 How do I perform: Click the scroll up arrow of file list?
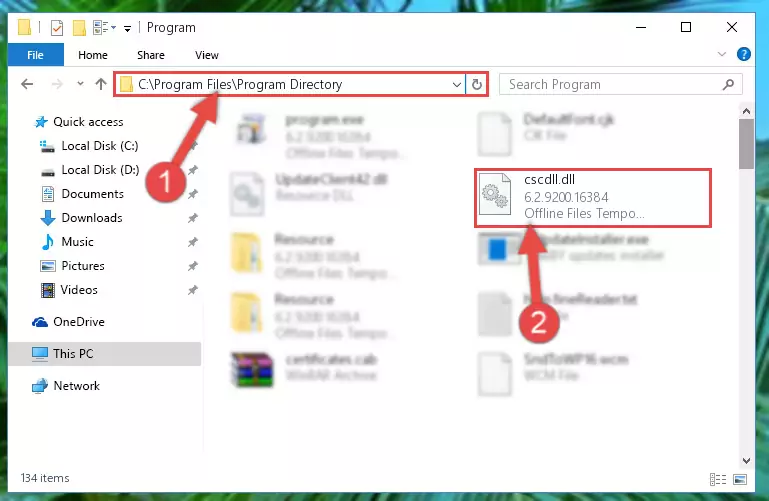point(746,111)
